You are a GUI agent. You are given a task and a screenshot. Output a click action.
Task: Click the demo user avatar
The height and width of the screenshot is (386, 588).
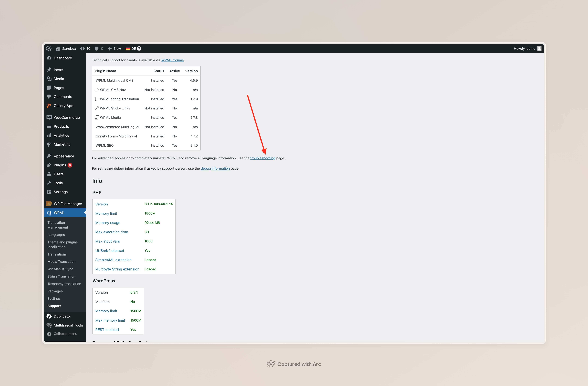coord(539,48)
